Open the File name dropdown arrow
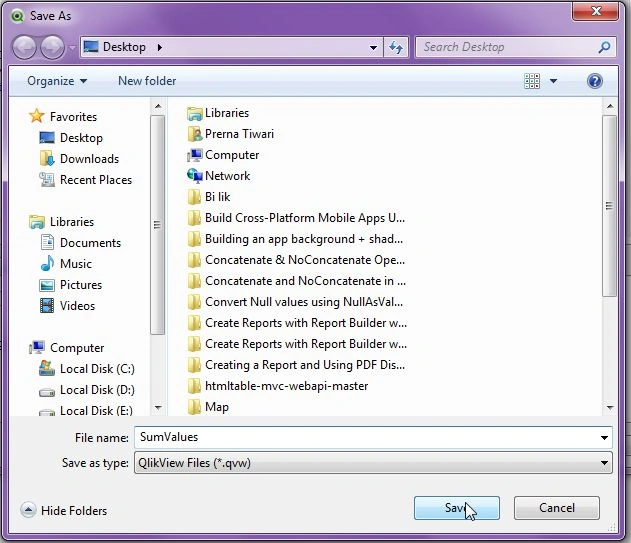This screenshot has height=543, width=631. click(604, 438)
